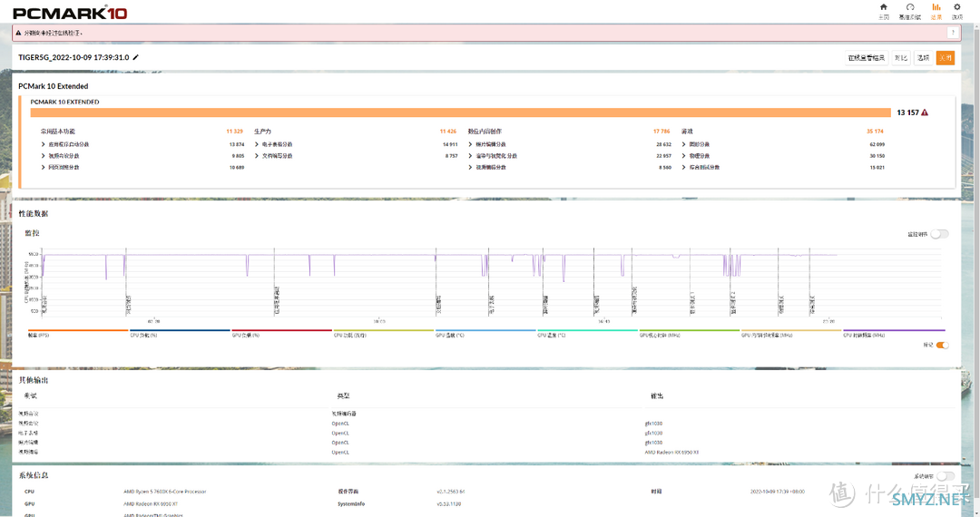Expand the web browsing score row (10 689)

(142, 167)
